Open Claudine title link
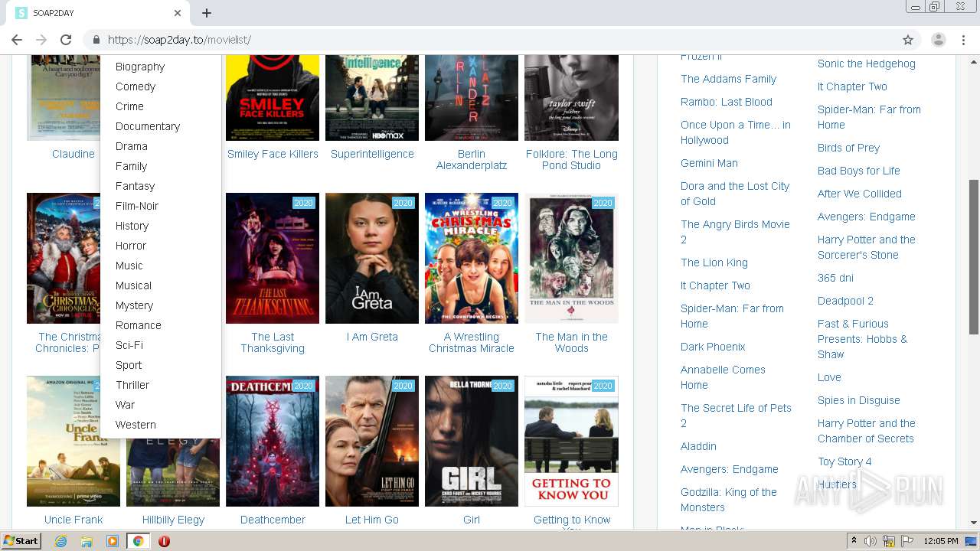The height and width of the screenshot is (551, 980). pos(73,154)
